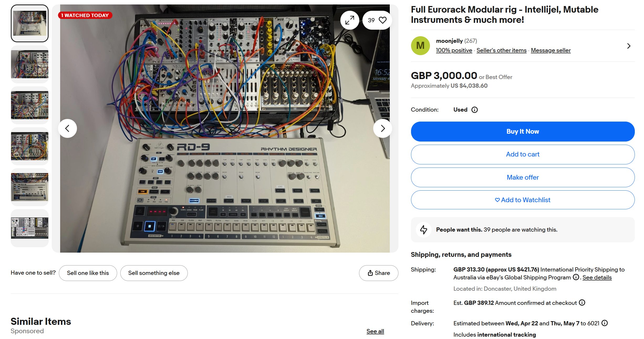This screenshot has height=339, width=644.
Task: Click the heart icon to watch item
Action: [382, 20]
